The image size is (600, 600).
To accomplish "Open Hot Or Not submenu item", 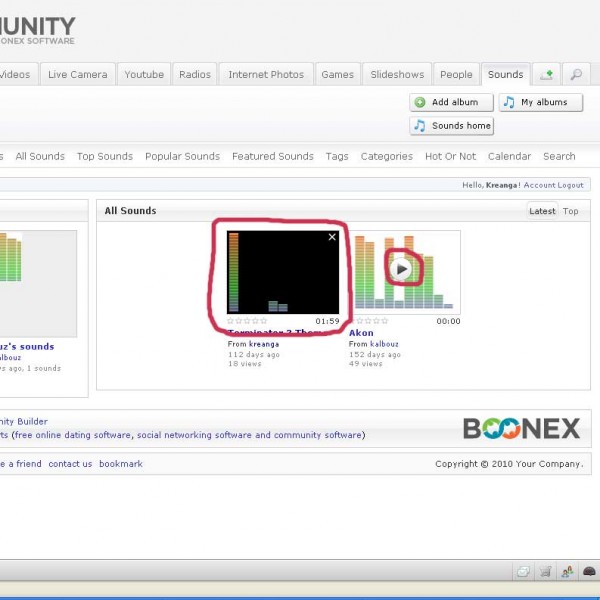I will [450, 157].
